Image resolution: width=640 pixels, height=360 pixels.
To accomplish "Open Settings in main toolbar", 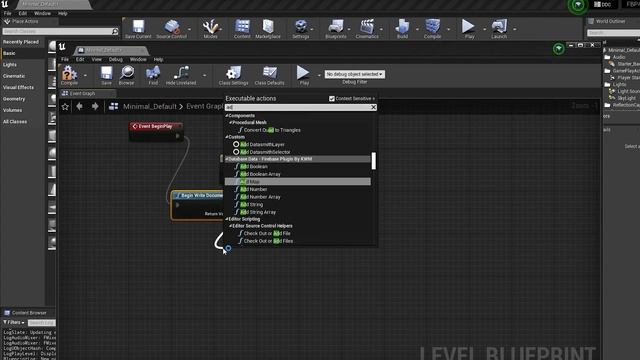I will 301,29.
